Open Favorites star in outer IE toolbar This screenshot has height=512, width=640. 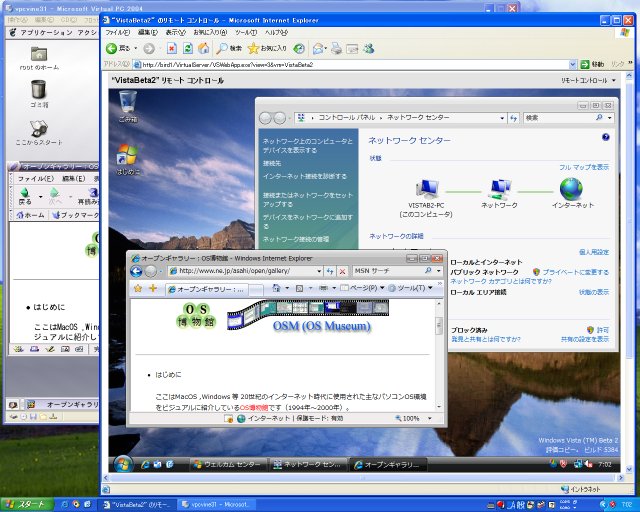267,49
